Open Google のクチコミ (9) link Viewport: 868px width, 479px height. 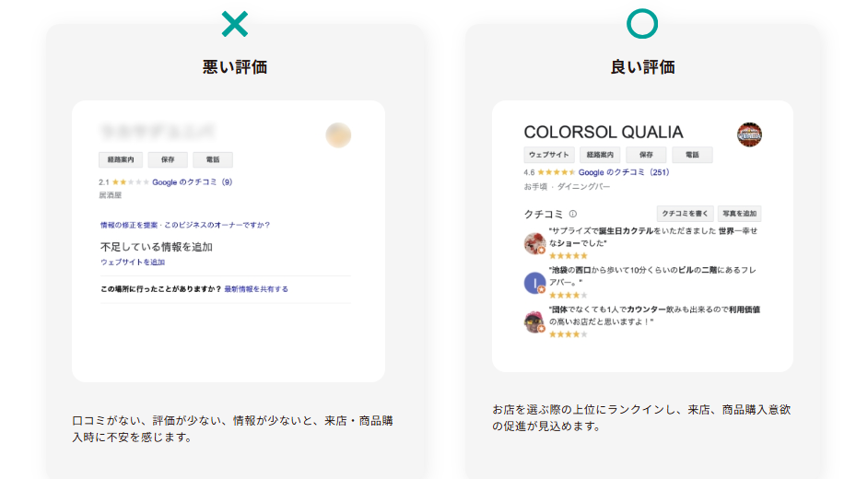pyautogui.click(x=192, y=182)
